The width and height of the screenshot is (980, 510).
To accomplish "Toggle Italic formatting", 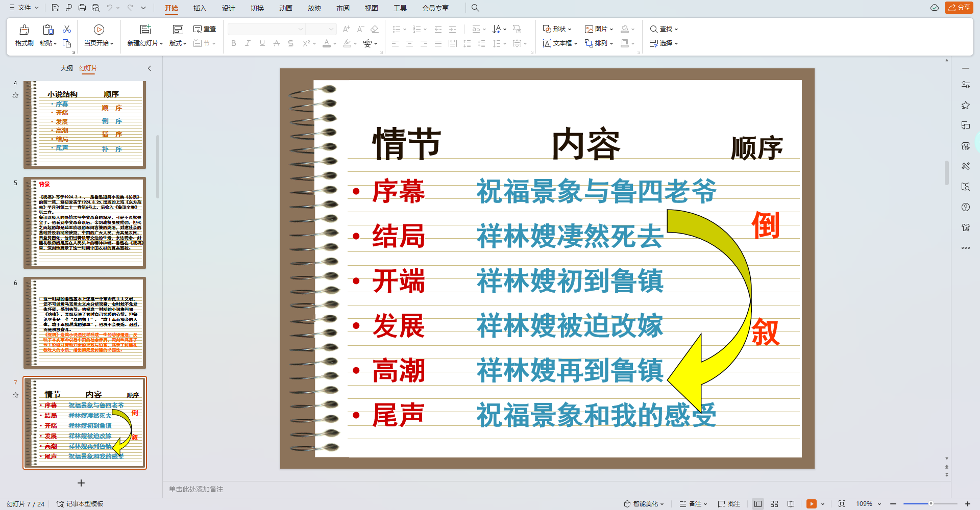I will [x=248, y=43].
